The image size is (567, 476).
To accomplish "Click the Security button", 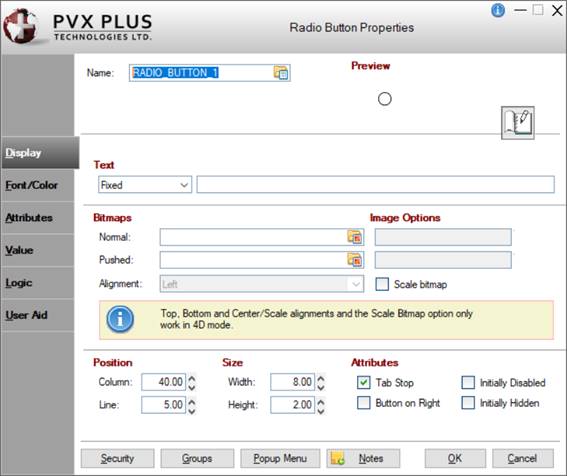I will pyautogui.click(x=118, y=459).
